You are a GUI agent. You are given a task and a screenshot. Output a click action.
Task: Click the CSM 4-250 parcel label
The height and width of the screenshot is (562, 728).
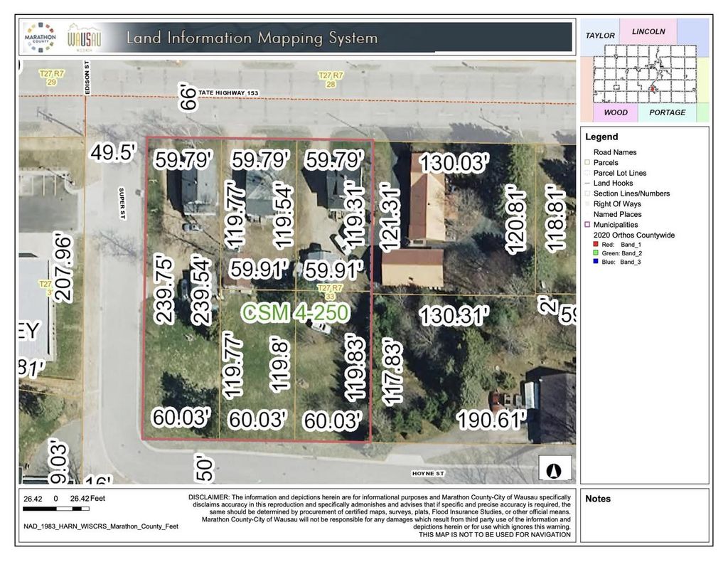297,312
